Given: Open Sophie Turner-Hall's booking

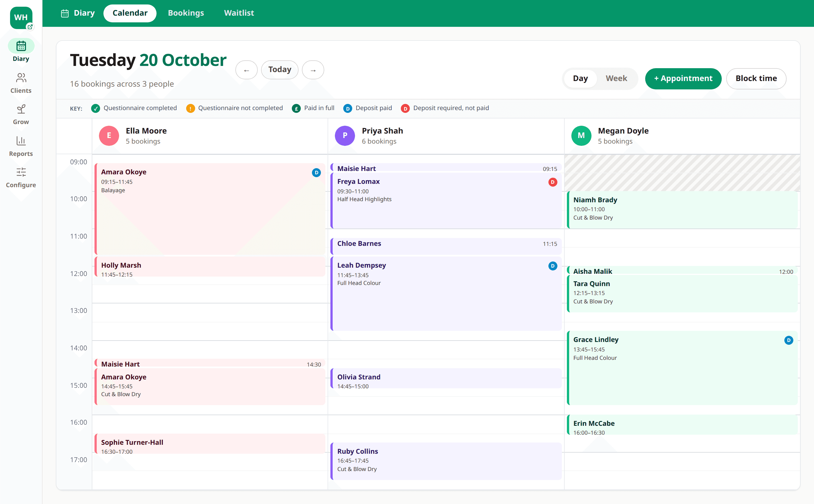Looking at the screenshot, I should pyautogui.click(x=210, y=444).
